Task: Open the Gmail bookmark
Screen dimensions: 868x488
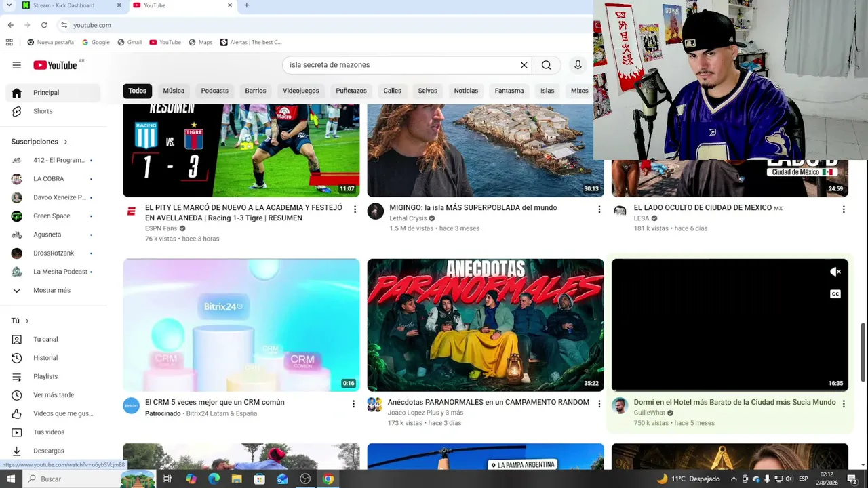Action: click(130, 42)
